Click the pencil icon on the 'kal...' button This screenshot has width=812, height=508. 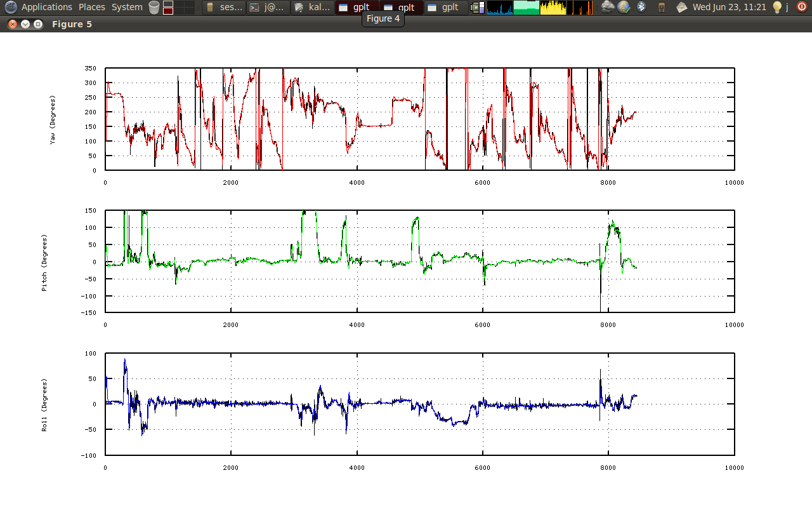299,8
